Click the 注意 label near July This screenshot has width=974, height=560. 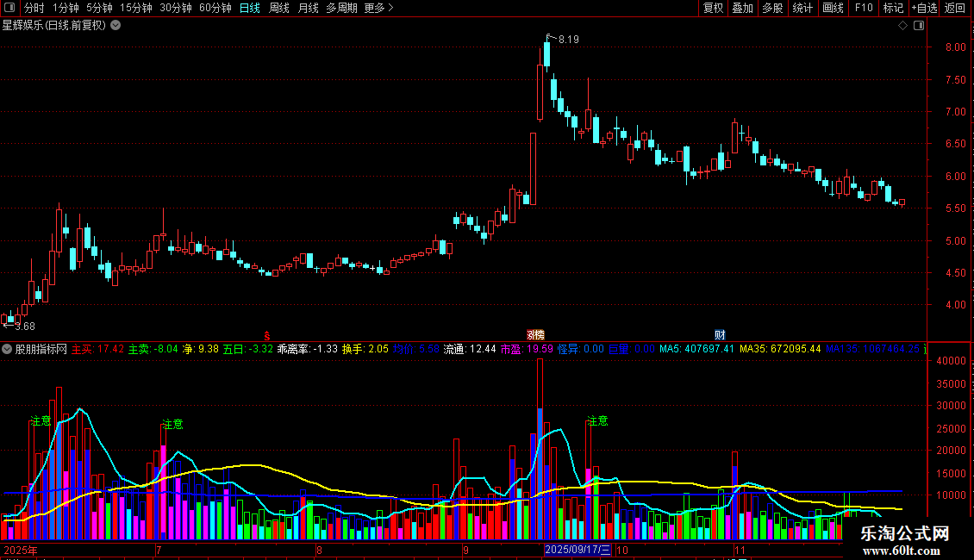(172, 425)
